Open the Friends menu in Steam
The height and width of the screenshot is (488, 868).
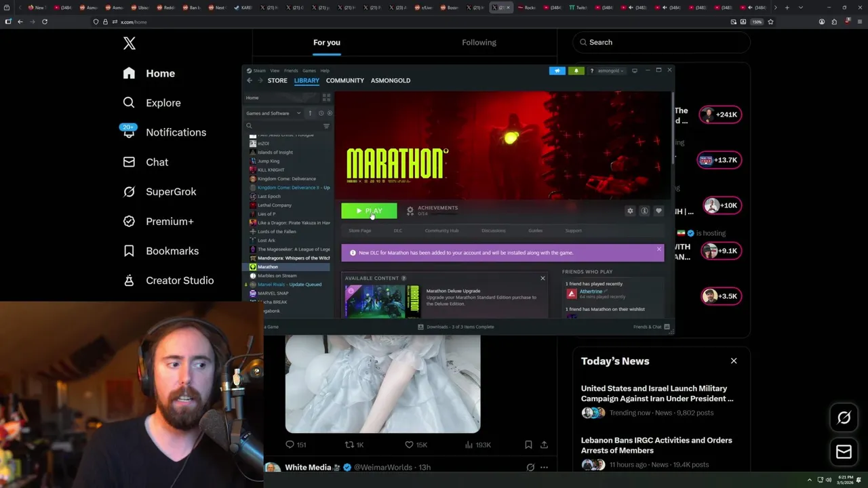pyautogui.click(x=291, y=70)
